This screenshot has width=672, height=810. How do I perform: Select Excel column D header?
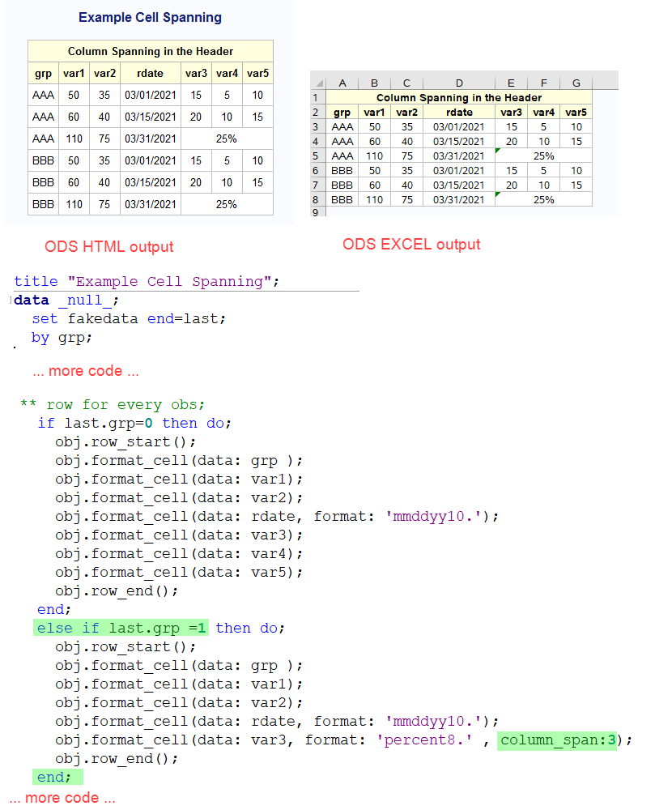pyautogui.click(x=459, y=83)
